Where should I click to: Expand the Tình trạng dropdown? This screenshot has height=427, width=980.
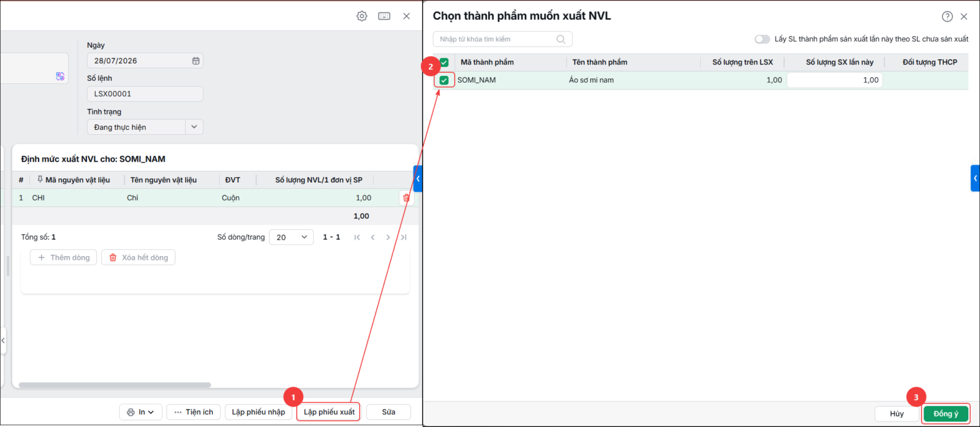point(194,127)
